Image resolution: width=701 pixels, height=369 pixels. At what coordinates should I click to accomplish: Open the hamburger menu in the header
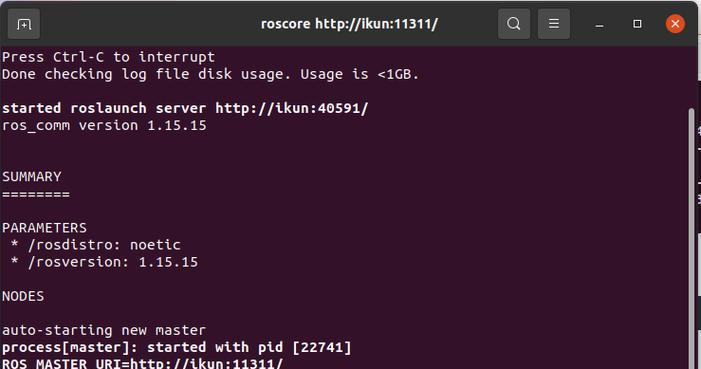pos(553,24)
